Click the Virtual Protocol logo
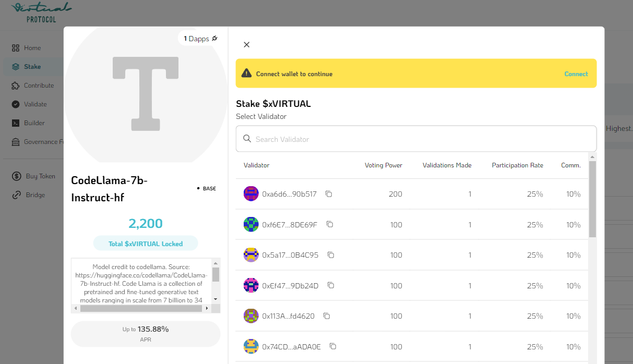Screen dimensions: 633x364 [x=42, y=13]
